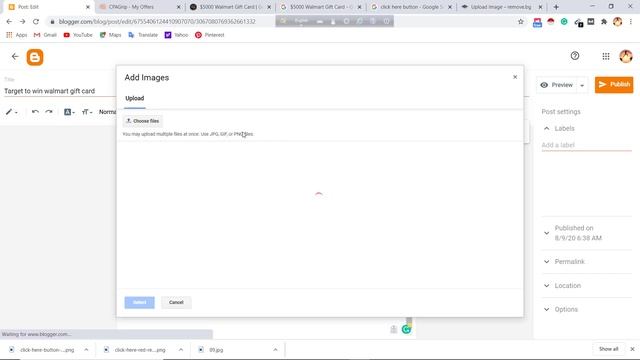The height and width of the screenshot is (360, 640).
Task: Open the pencil compose mode dropdown
Action: coord(11,112)
